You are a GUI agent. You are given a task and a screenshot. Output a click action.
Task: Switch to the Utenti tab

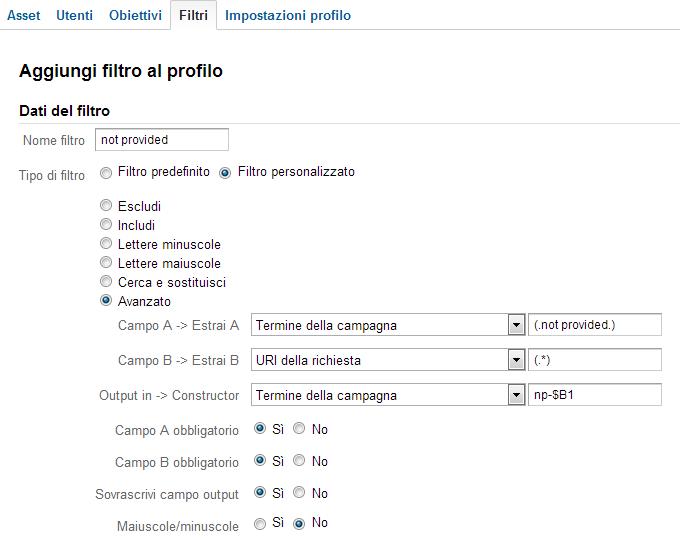coord(74,15)
